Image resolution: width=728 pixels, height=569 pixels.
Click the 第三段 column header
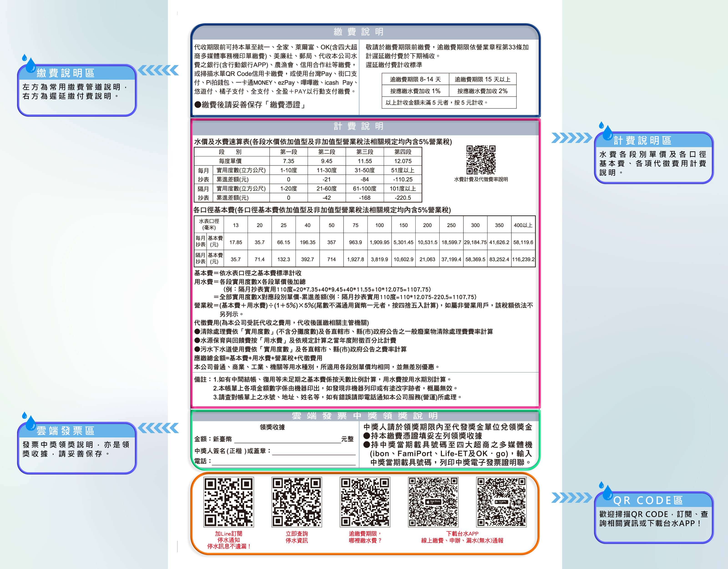[365, 152]
